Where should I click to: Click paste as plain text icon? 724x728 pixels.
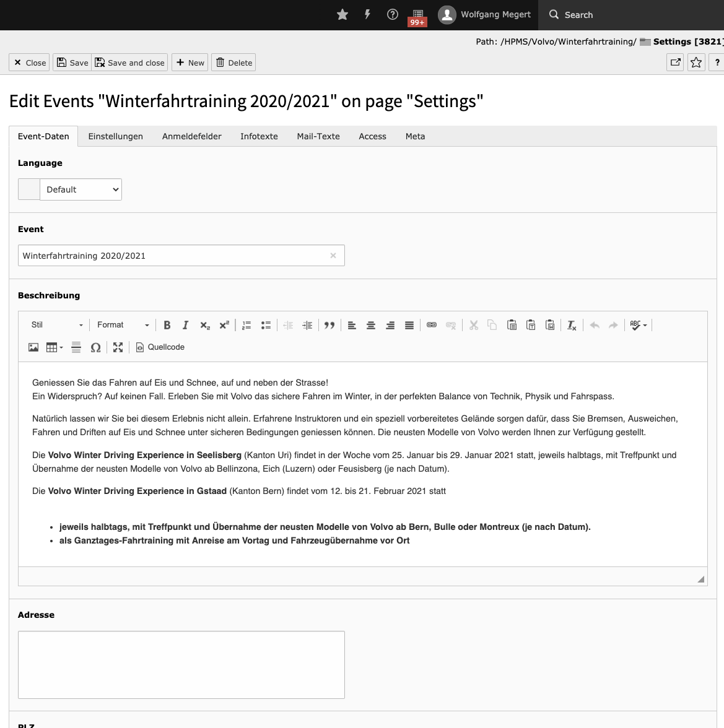[x=531, y=325]
